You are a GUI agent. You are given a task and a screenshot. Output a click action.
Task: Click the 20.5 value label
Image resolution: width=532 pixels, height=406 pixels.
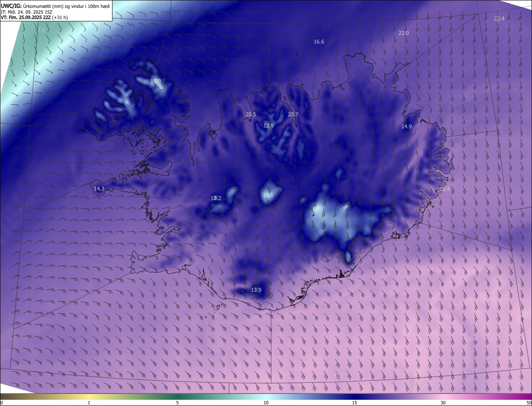point(251,114)
